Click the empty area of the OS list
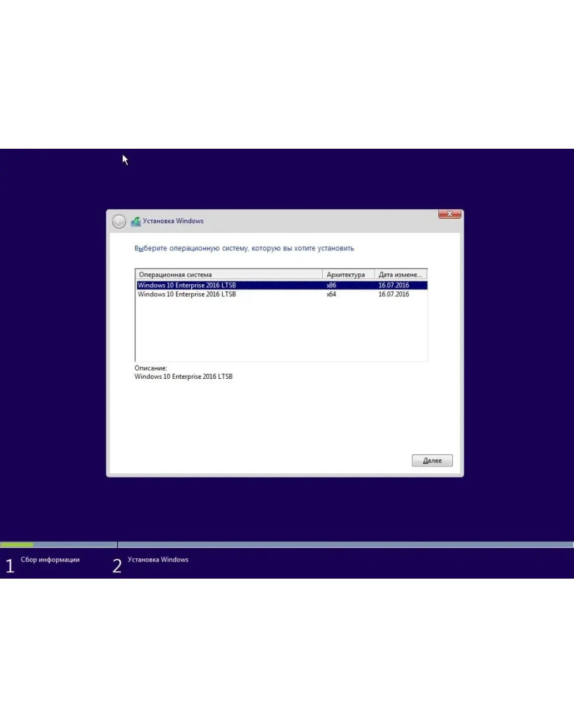574x728 pixels. [281, 331]
